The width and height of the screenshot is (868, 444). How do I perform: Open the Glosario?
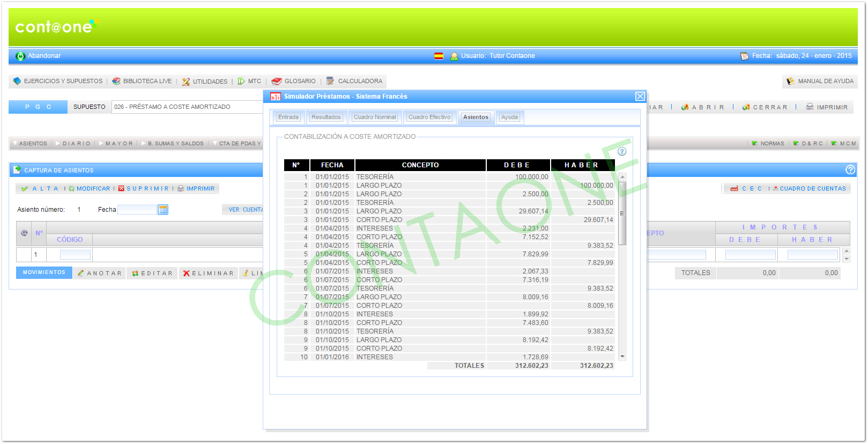(294, 82)
